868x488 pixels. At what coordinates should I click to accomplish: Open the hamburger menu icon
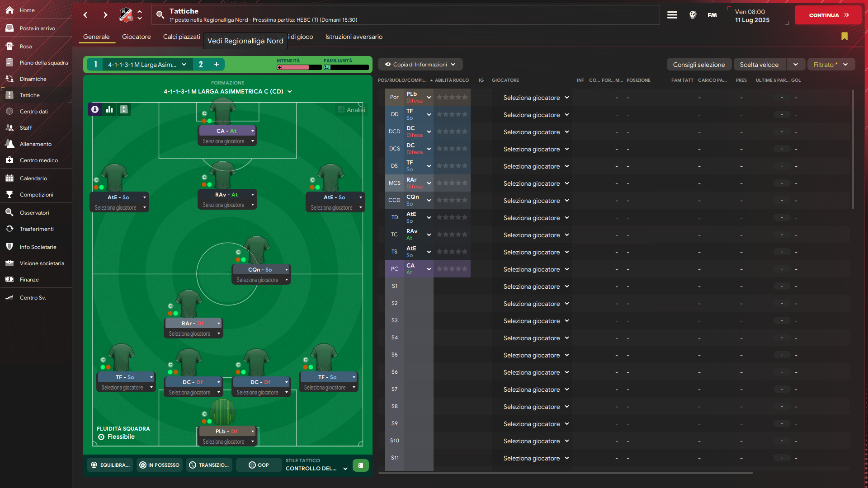pos(672,15)
